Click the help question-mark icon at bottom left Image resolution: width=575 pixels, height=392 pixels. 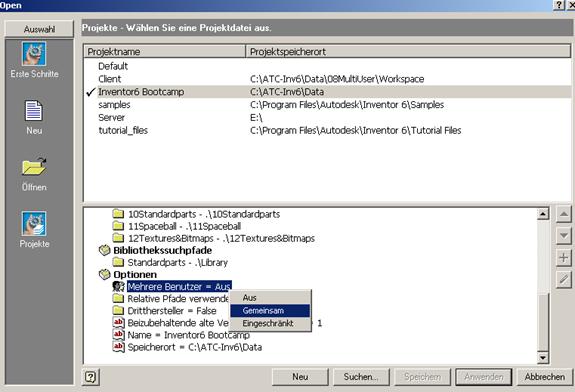(x=91, y=377)
